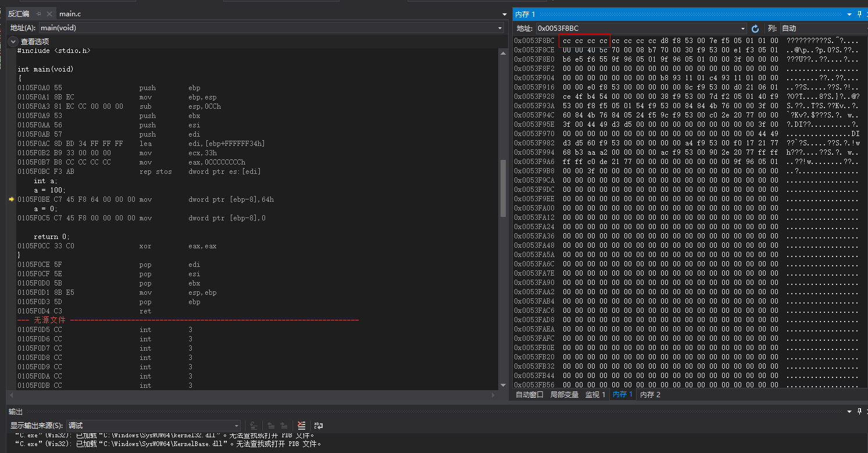
Task: Open the 地址(A) main(void) dropdown in disassembly
Action: pos(500,28)
